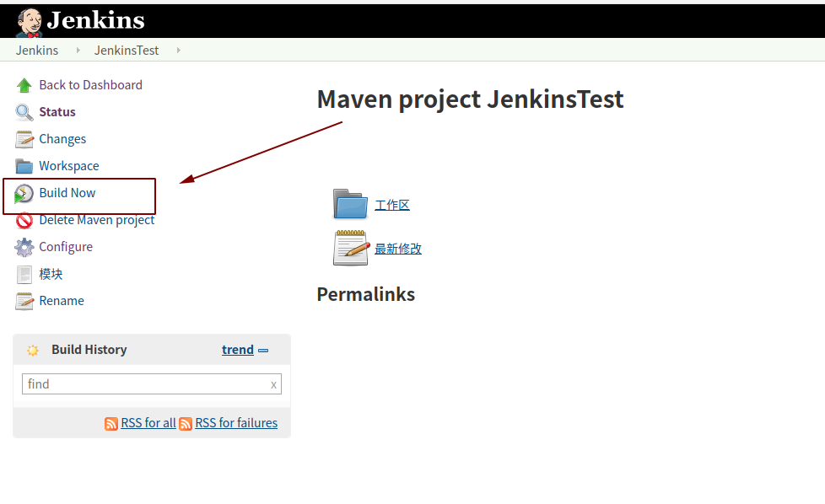Open the JenkinsTest breadcrumb link
825x504 pixels.
coord(127,50)
